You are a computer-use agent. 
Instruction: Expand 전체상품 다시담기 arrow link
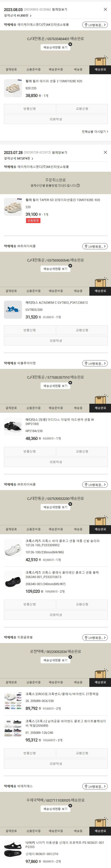(95, 132)
